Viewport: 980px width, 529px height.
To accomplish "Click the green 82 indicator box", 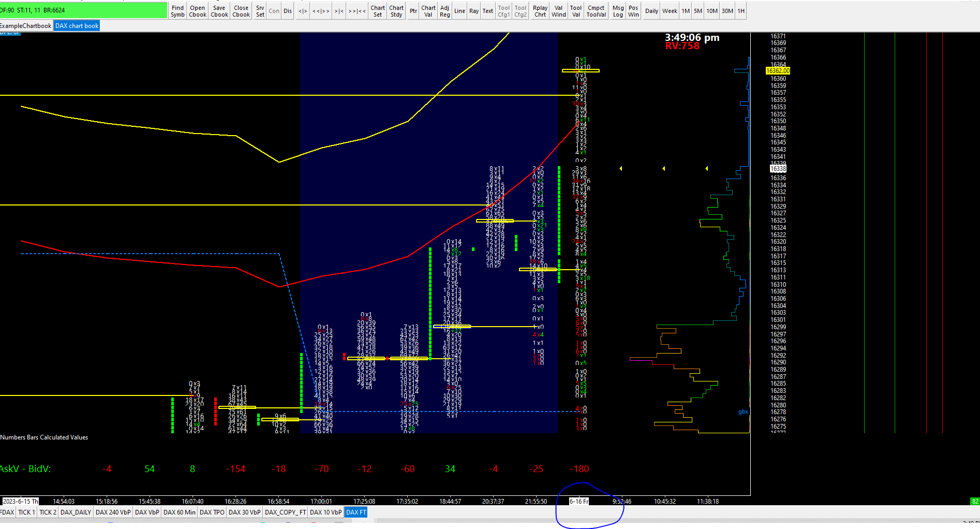I will click(x=975, y=502).
